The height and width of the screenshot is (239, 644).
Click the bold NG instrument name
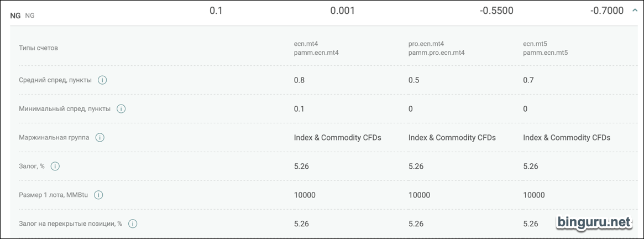tap(15, 15)
